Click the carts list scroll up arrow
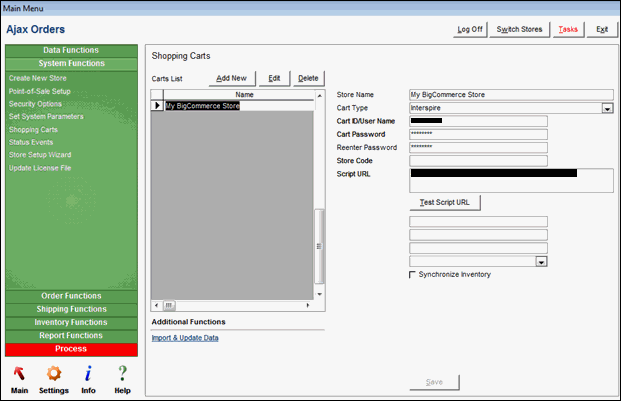 point(319,96)
